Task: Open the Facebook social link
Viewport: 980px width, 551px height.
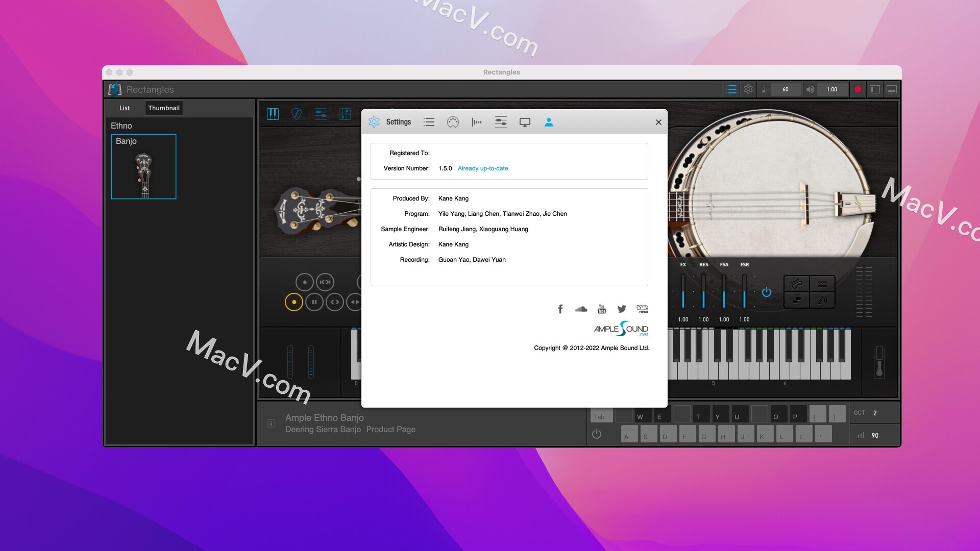Action: coord(560,309)
